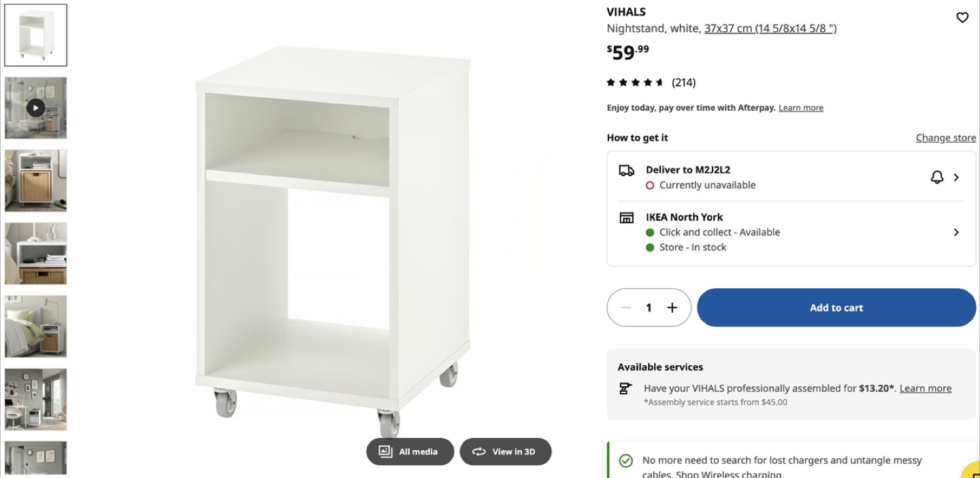The width and height of the screenshot is (980, 478).
Task: Play the product video thumbnail
Action: 35,107
